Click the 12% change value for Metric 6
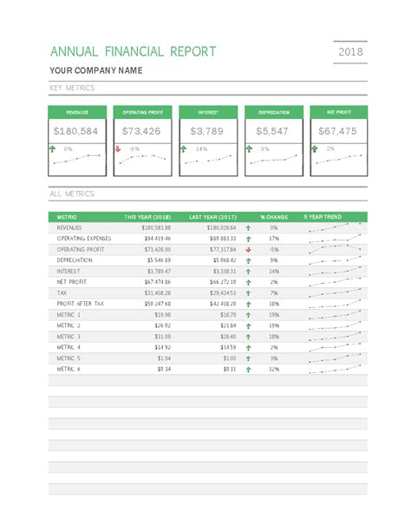Screen dimensions: 411x532 pyautogui.click(x=274, y=369)
